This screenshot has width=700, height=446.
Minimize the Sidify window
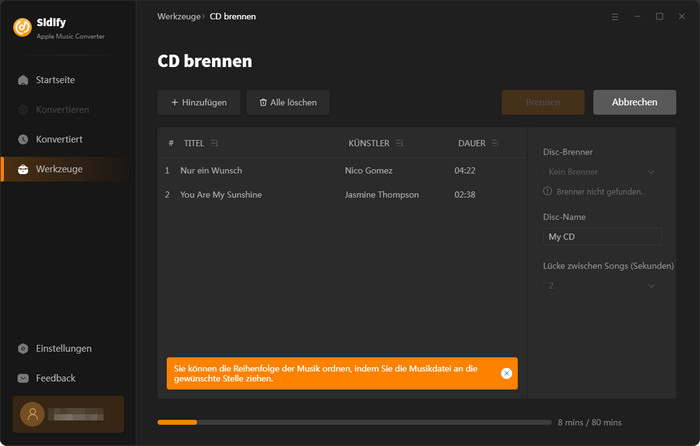(x=637, y=17)
